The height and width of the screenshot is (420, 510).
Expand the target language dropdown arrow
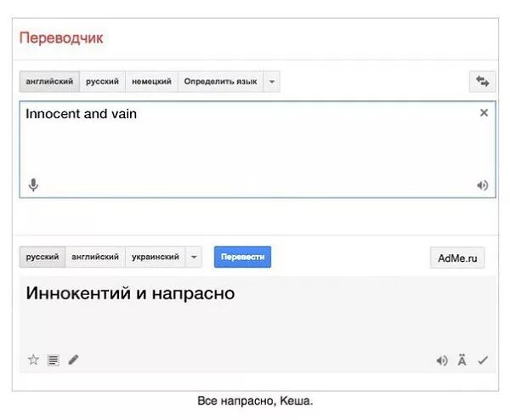194,257
